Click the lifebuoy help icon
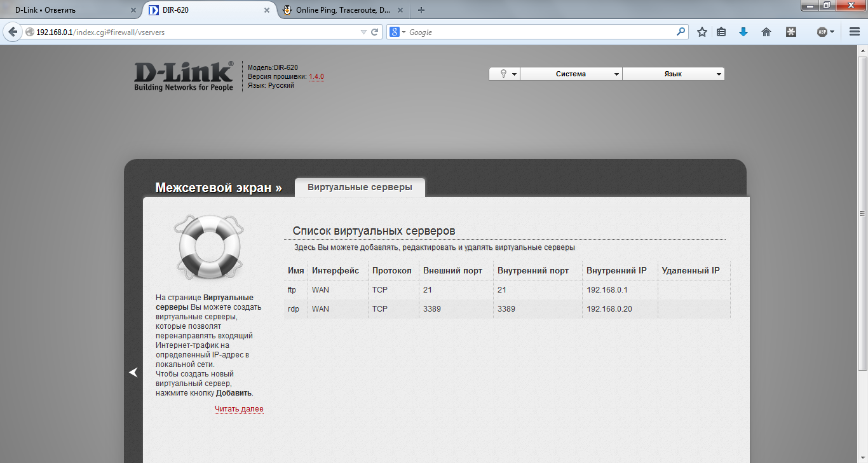Image resolution: width=868 pixels, height=463 pixels. point(209,247)
